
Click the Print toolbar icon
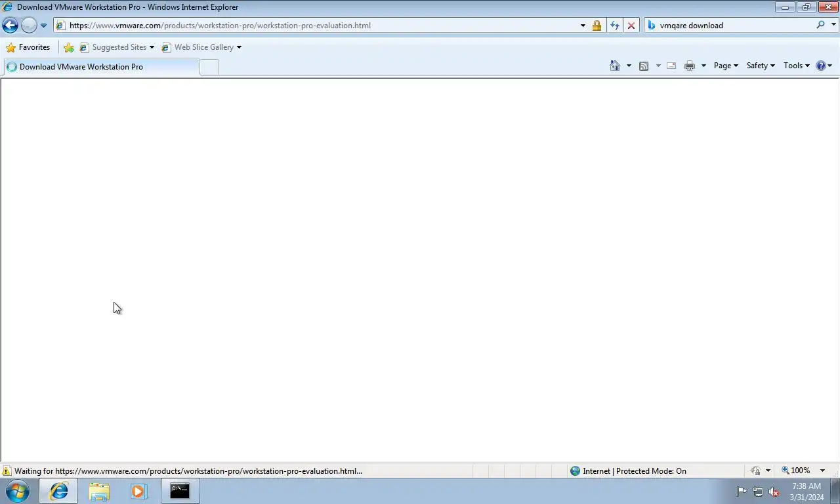(x=690, y=66)
